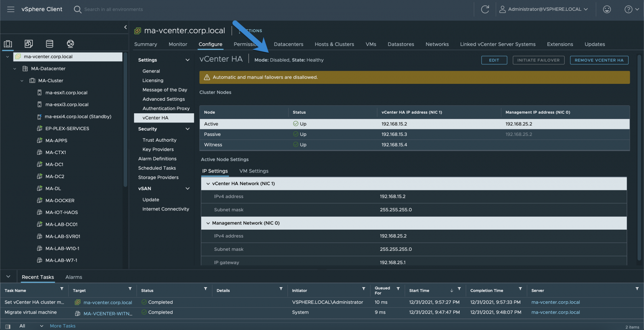
Task: Filter the Server column
Action: (x=637, y=289)
